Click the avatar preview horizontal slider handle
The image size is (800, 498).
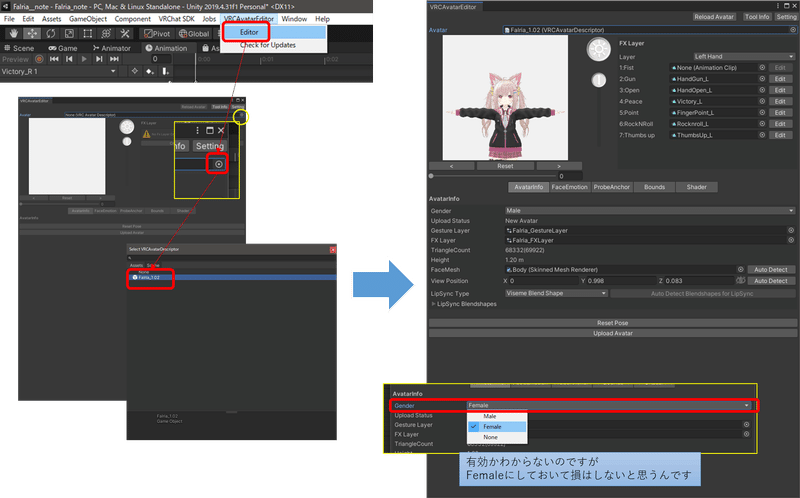point(431,176)
